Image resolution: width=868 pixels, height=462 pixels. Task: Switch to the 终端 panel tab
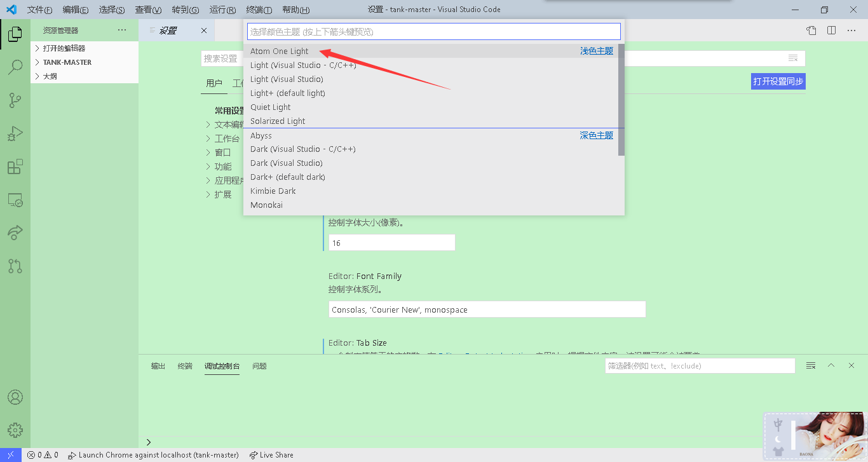click(185, 366)
